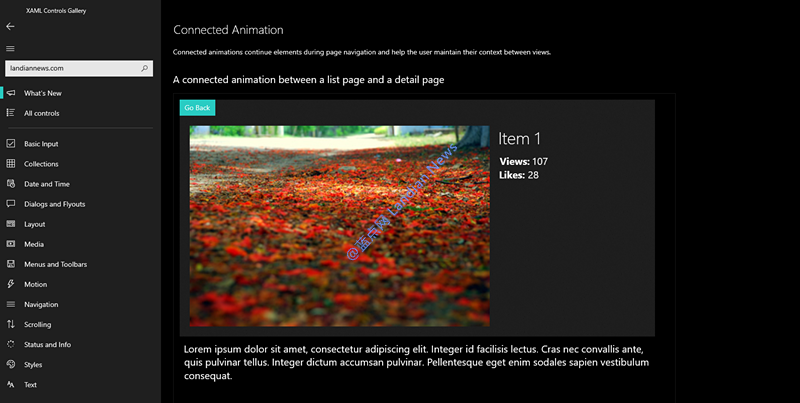Click the Likes: 28 text
Image resolution: width=800 pixels, height=403 pixels.
(519, 175)
